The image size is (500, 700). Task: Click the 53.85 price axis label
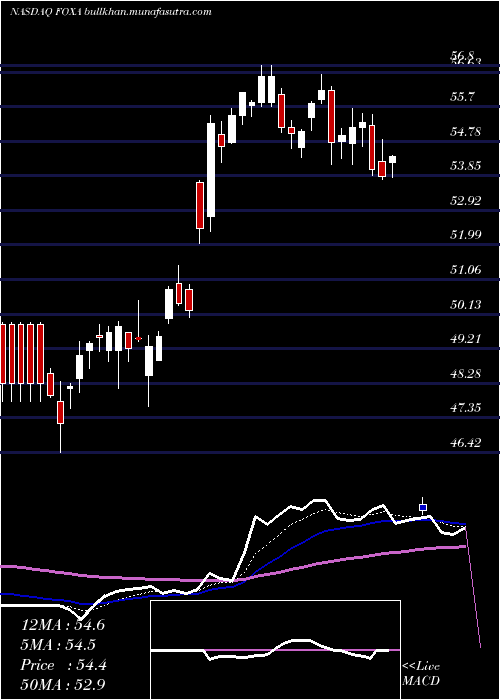466,166
